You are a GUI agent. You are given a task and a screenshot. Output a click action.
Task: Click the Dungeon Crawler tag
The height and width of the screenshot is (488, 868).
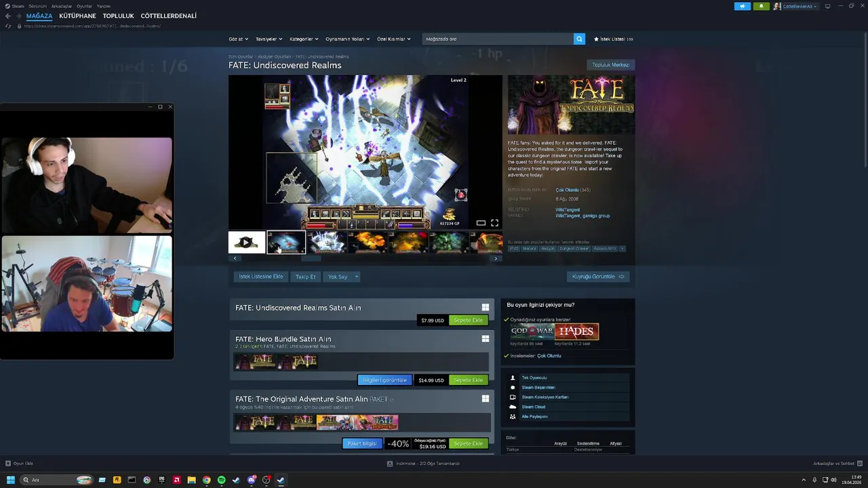(574, 249)
